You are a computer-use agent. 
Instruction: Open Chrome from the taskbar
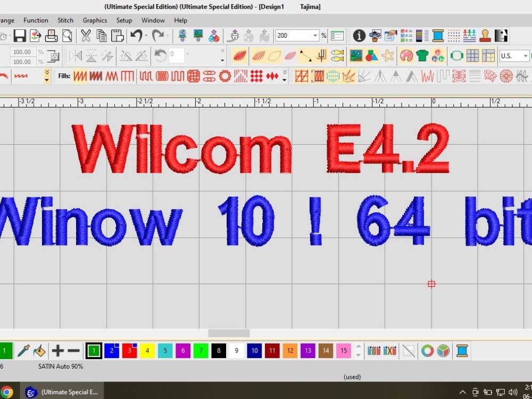[x=6, y=392]
